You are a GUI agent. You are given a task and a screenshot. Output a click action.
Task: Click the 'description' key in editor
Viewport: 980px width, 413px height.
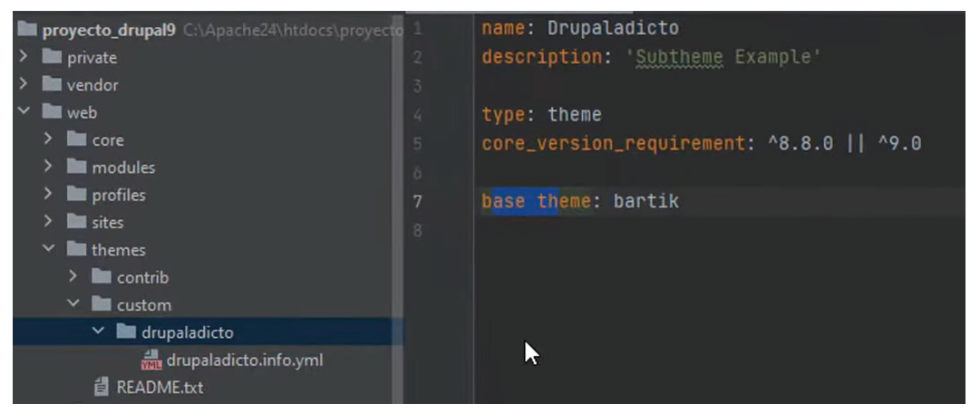point(542,57)
